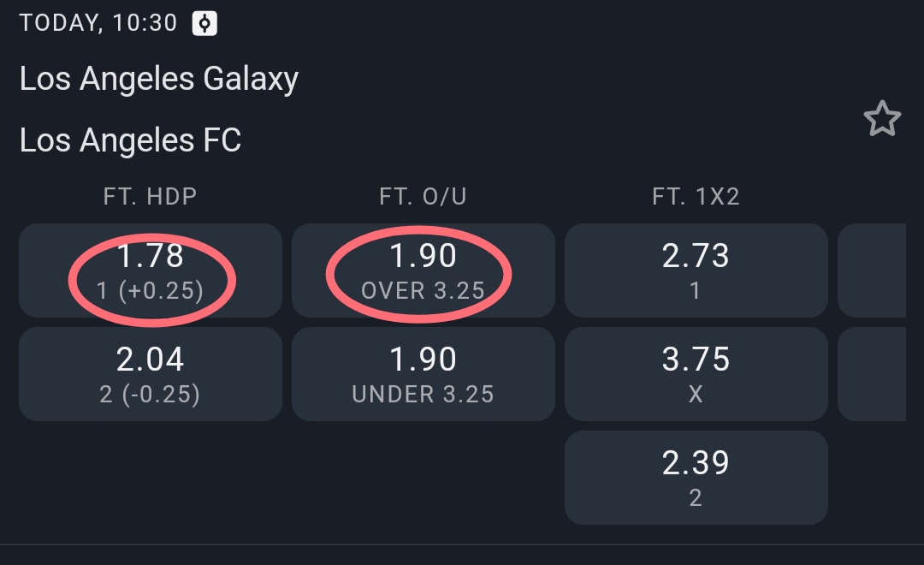The height and width of the screenshot is (565, 924).
Task: Open Los Angeles Galaxy team name
Action: pyautogui.click(x=159, y=80)
